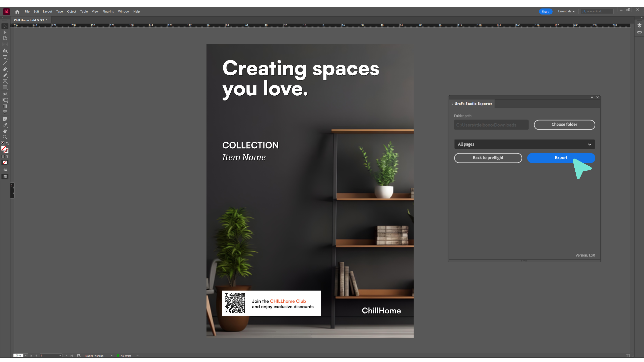Click Back to preflight button

[x=488, y=158]
